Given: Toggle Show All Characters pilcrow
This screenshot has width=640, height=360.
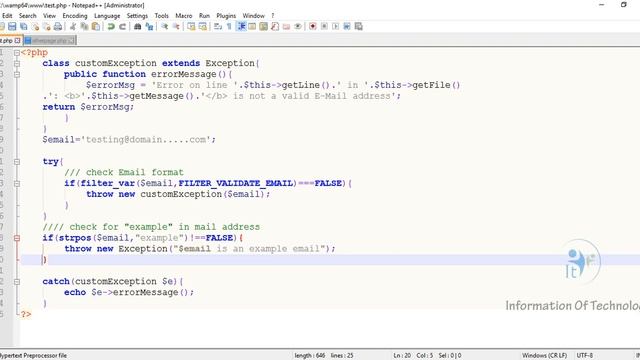Looking at the screenshot, I should (229, 27).
